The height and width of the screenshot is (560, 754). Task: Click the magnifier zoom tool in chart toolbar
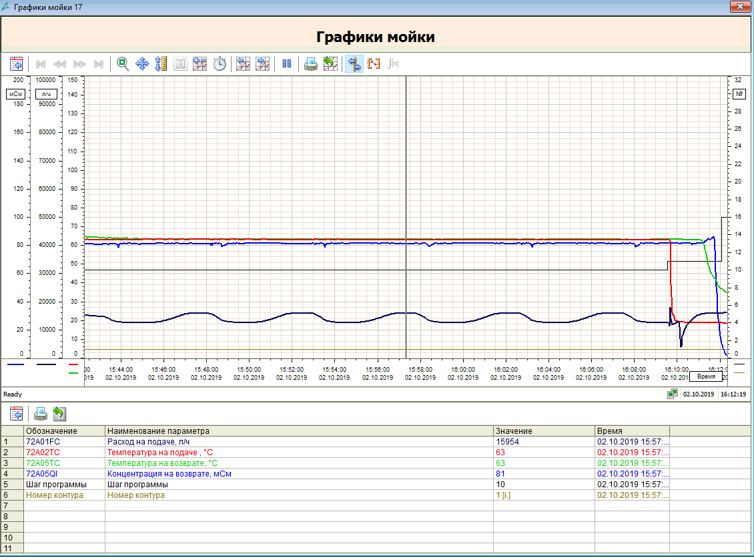coord(123,64)
